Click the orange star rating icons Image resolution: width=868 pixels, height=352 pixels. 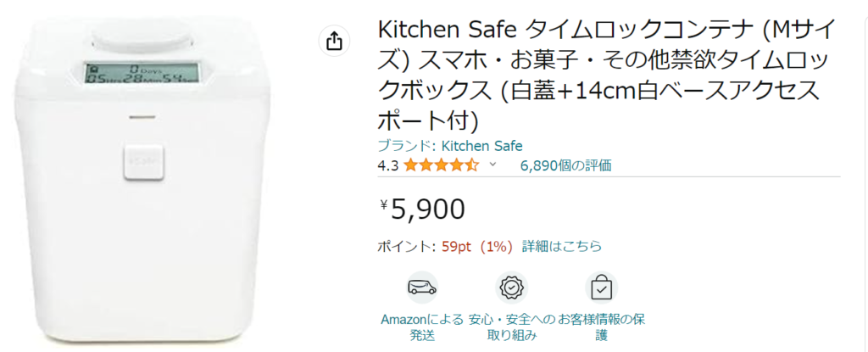(x=441, y=165)
